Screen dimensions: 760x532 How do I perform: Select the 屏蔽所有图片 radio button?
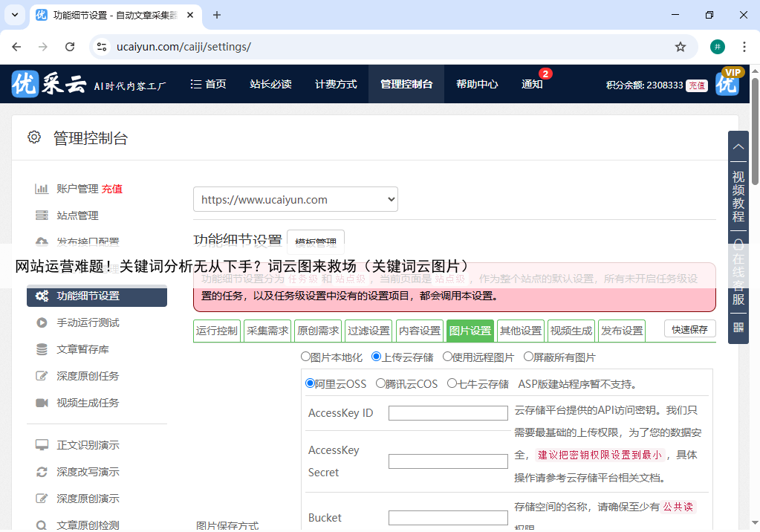point(528,357)
